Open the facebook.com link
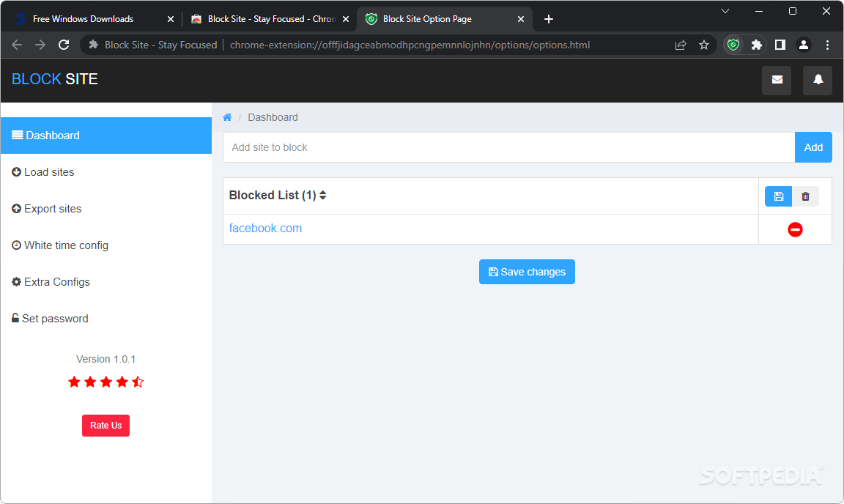The image size is (844, 504). click(x=265, y=228)
